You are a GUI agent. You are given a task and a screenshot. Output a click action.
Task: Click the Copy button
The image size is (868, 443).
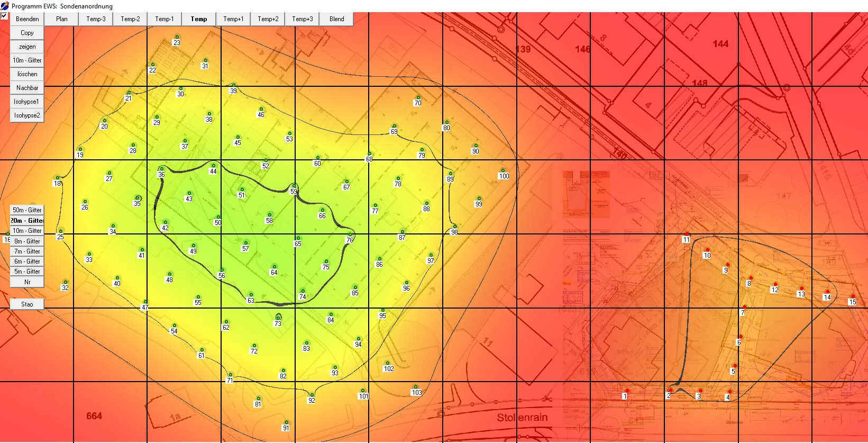pyautogui.click(x=27, y=33)
